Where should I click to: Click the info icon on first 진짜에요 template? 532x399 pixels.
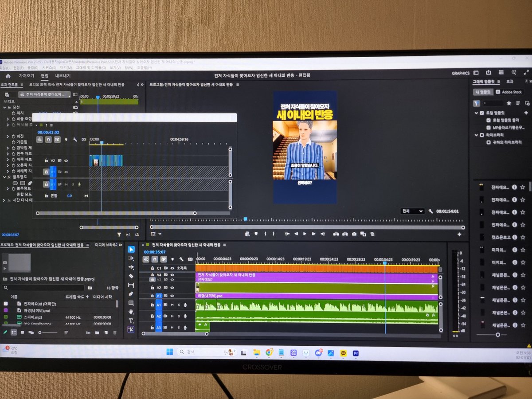(x=514, y=188)
